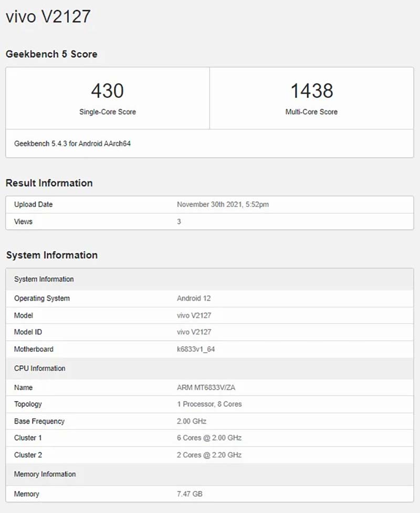The image size is (420, 513).
Task: Select the Android 12 value
Action: (194, 299)
